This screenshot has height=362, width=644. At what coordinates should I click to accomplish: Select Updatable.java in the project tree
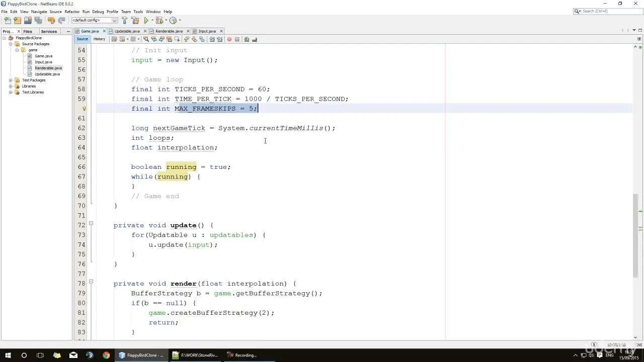(47, 74)
